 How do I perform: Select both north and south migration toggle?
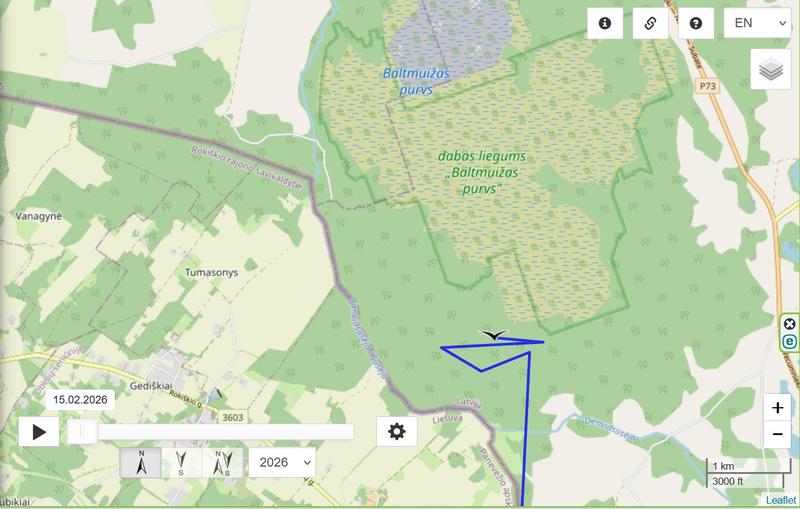pos(222,463)
